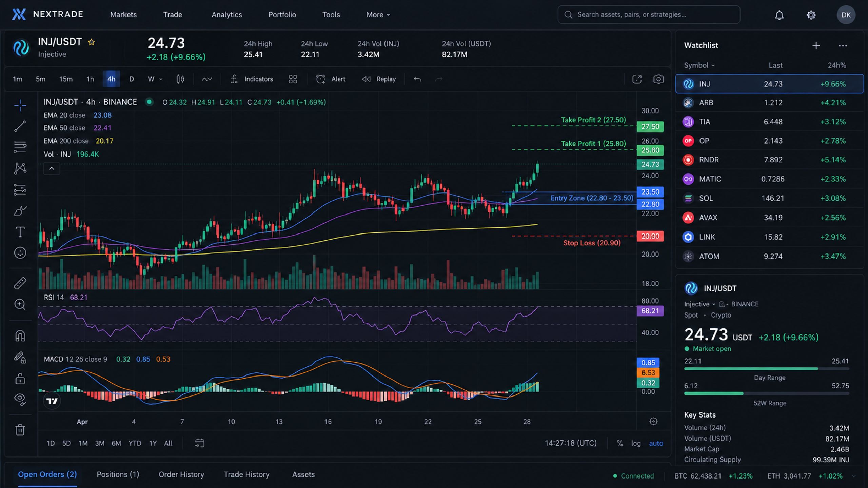Image resolution: width=868 pixels, height=488 pixels.
Task: Create an Alert from the toolbar
Action: (331, 79)
